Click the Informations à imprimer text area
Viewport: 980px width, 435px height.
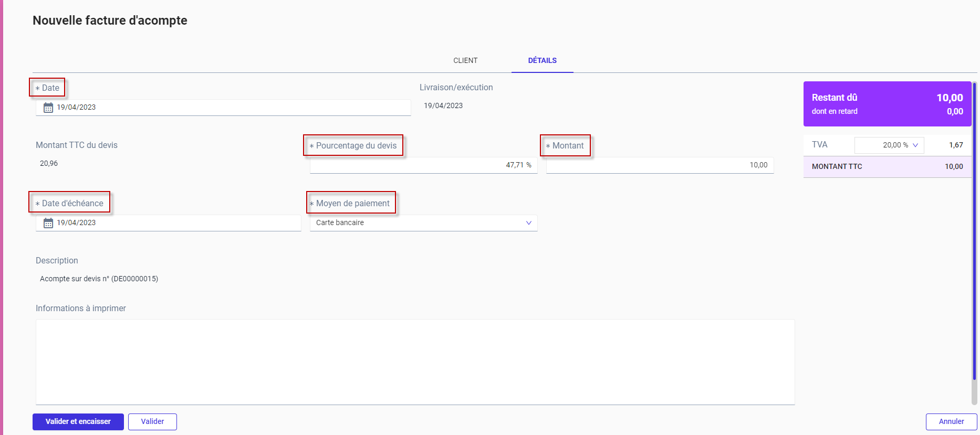415,362
